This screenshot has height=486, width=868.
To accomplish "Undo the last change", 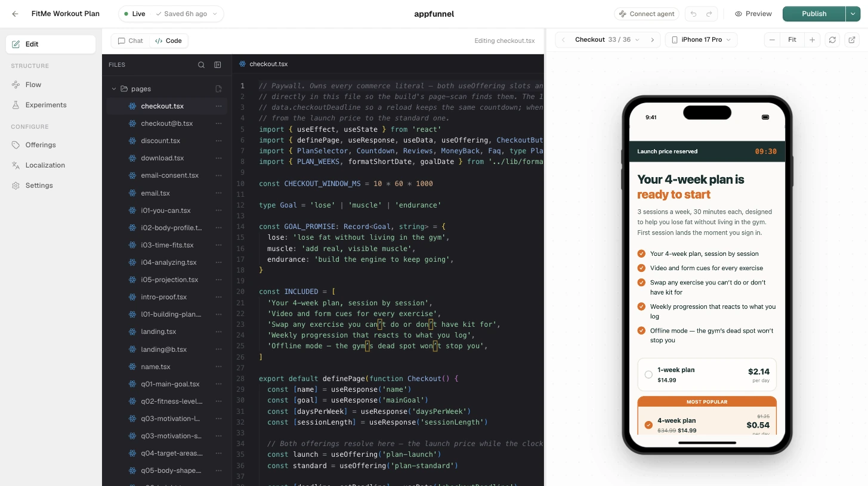I will point(693,14).
